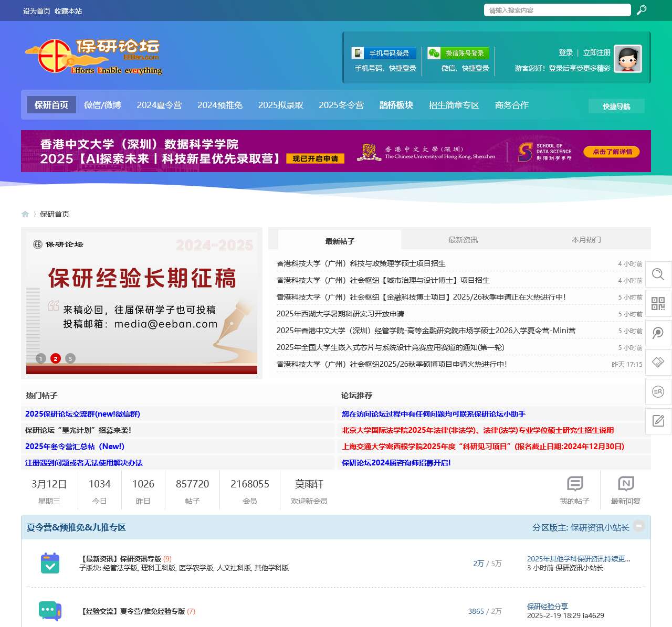The image size is (672, 627).
Task: Open post 科技与政策理学硕士项目招生
Action: pos(361,263)
